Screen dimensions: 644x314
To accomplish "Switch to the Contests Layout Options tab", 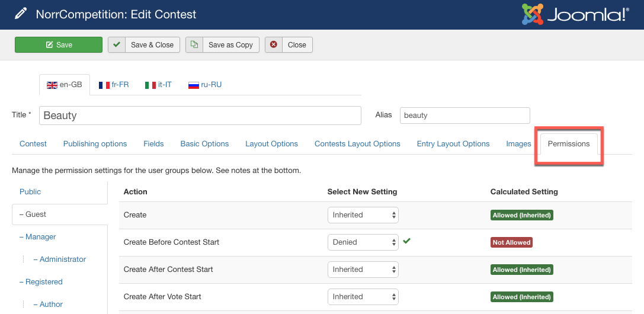I will [x=357, y=143].
